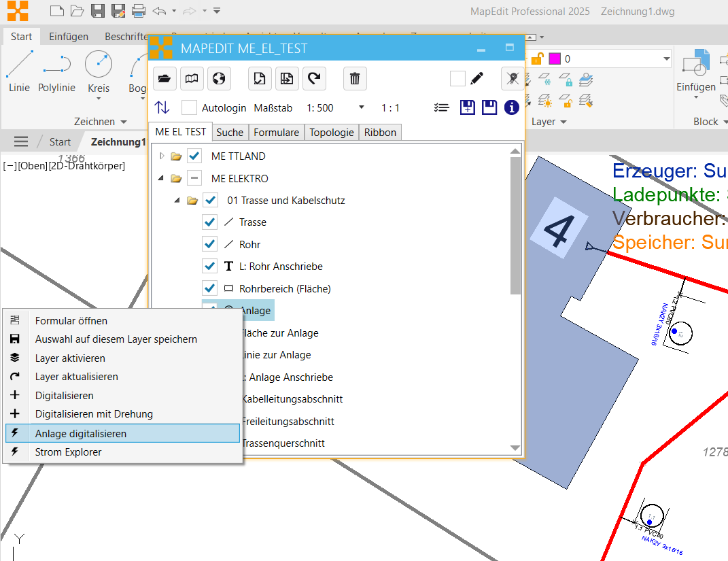Switch to the Formulare tab
The width and height of the screenshot is (728, 561).
[x=276, y=133]
